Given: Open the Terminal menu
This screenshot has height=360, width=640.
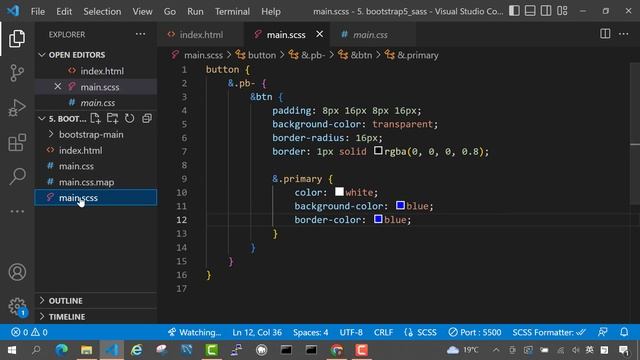Looking at the screenshot, I should [x=232, y=11].
